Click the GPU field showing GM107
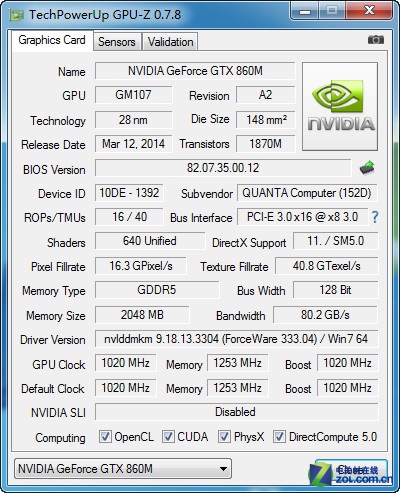Image resolution: width=400 pixels, height=493 pixels. [133, 95]
